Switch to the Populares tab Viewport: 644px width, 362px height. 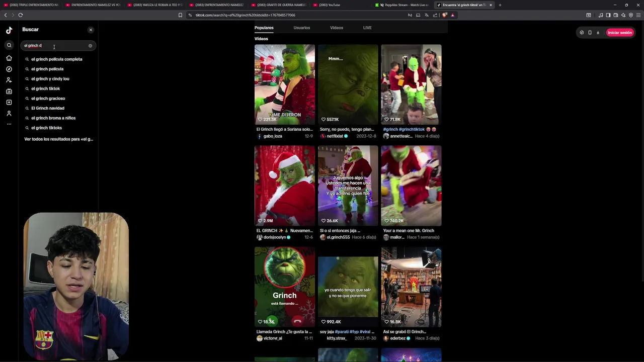(x=264, y=28)
